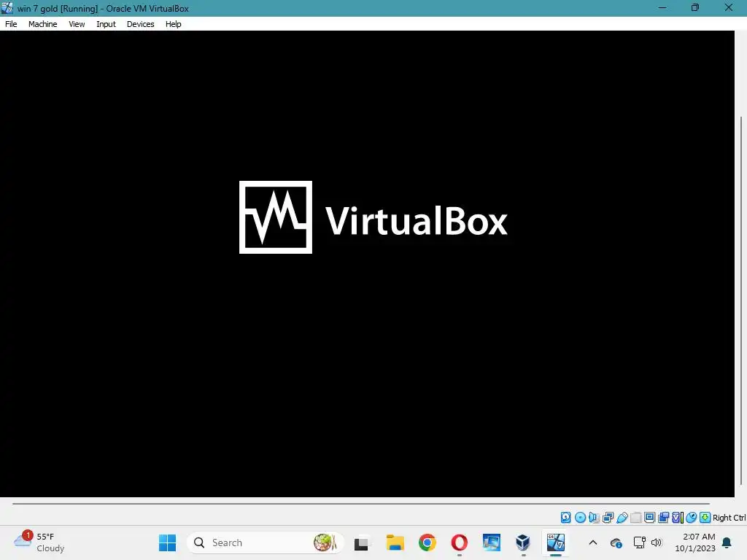Click the horizontal scrollbar below VM display
The image size is (747, 560).
point(360,503)
